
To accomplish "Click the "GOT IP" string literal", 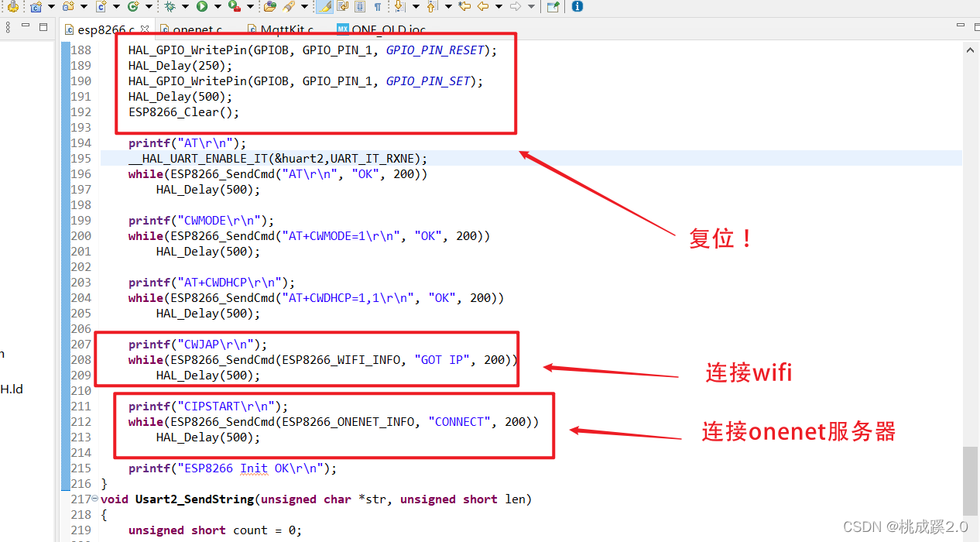I will click(442, 360).
